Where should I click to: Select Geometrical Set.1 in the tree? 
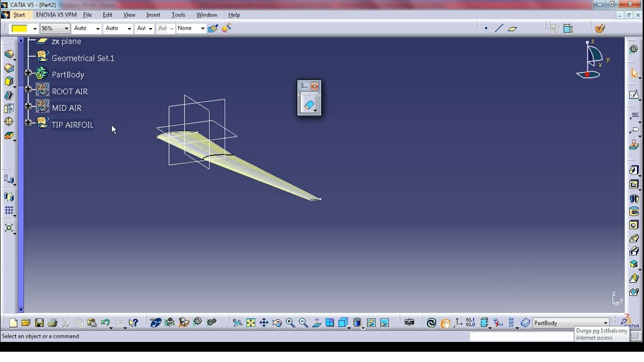[x=83, y=58]
